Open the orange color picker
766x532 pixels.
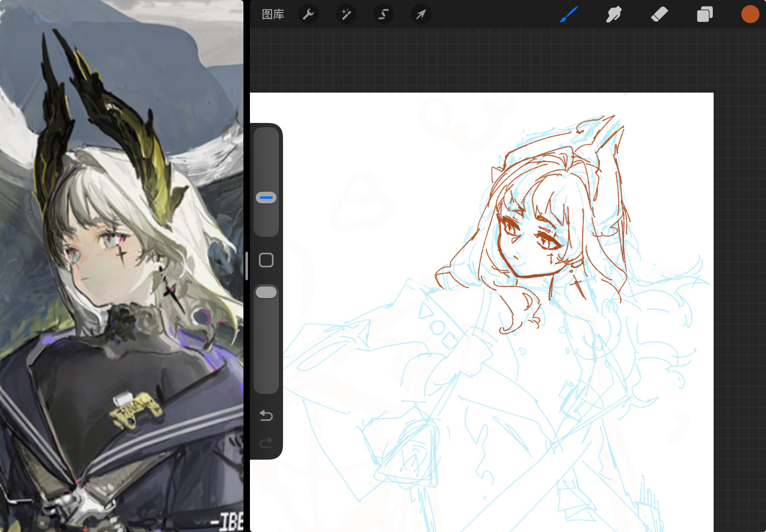750,14
